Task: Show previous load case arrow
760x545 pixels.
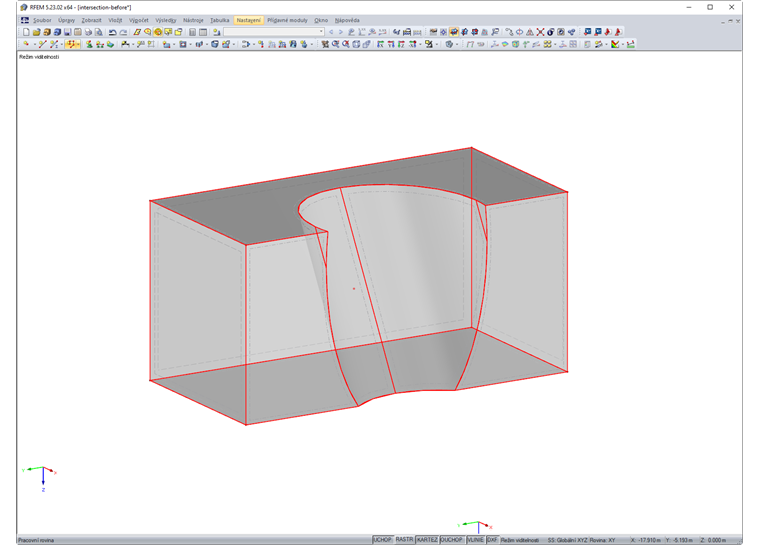Action: click(331, 32)
